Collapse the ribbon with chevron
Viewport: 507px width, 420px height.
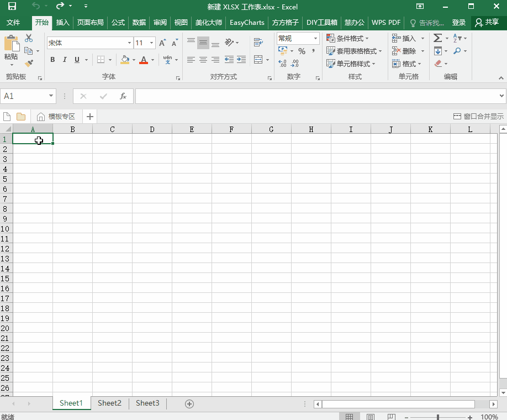click(501, 78)
